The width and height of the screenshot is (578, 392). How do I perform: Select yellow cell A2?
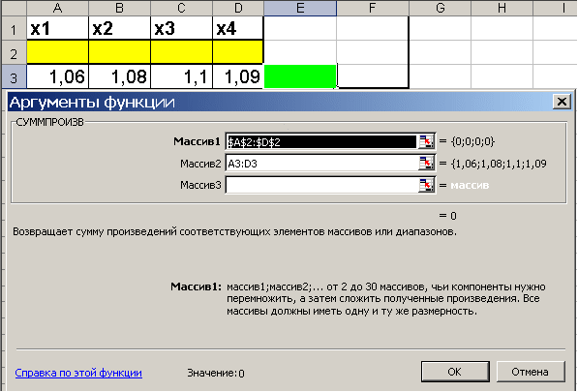pyautogui.click(x=57, y=52)
